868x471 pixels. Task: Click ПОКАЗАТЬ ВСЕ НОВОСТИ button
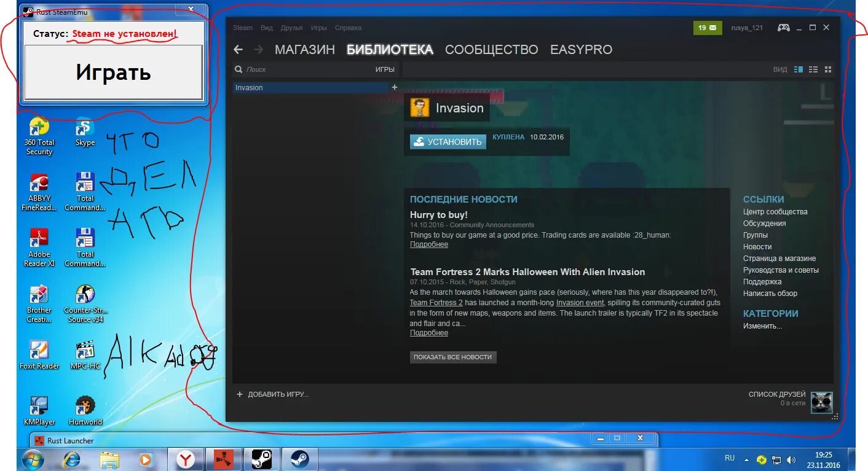tap(453, 357)
